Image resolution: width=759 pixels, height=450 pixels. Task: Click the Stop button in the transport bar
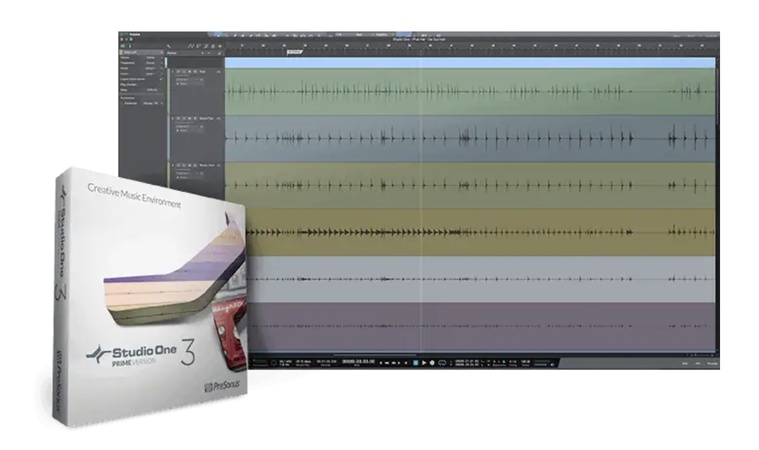click(416, 362)
